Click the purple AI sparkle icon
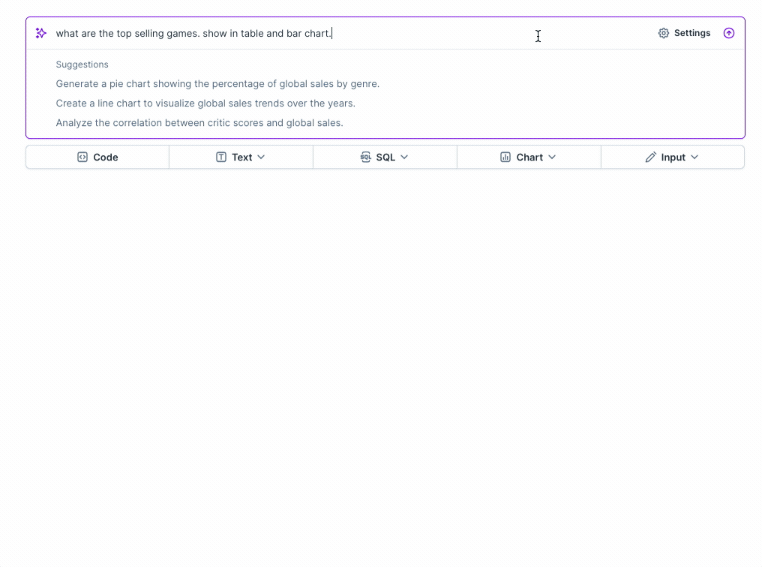The height and width of the screenshot is (567, 762). pos(41,33)
